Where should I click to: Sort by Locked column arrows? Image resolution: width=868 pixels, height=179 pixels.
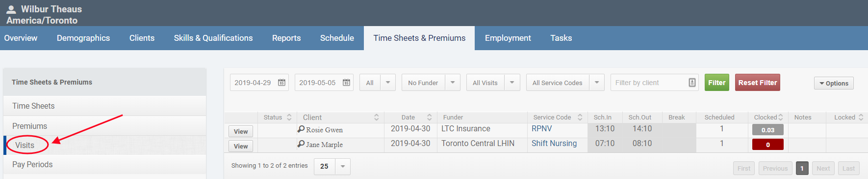tap(861, 117)
